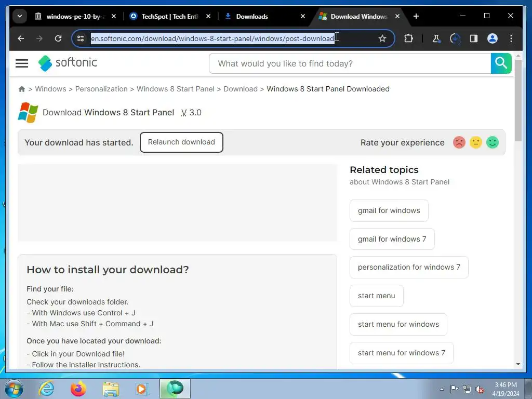Open the downloads indicator icon in toolbar
This screenshot has height=399, width=532.
(455, 38)
